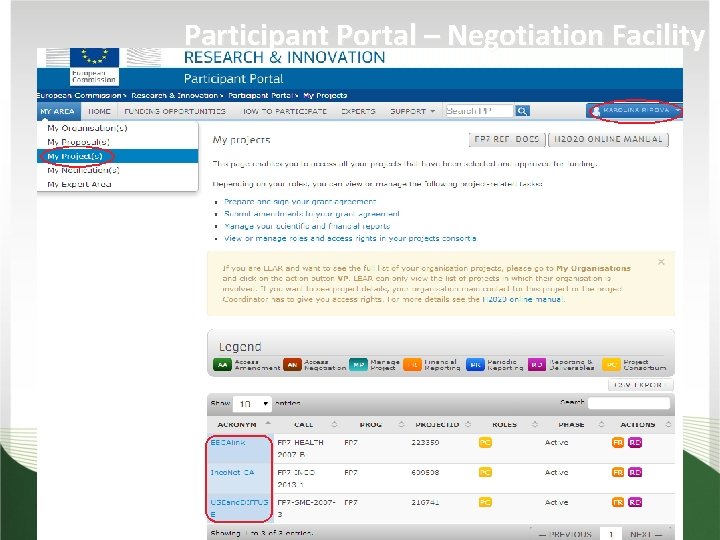The image size is (720, 540).
Task: Open RD Reporting & Deliverables for EECAlink project
Action: tap(635, 442)
